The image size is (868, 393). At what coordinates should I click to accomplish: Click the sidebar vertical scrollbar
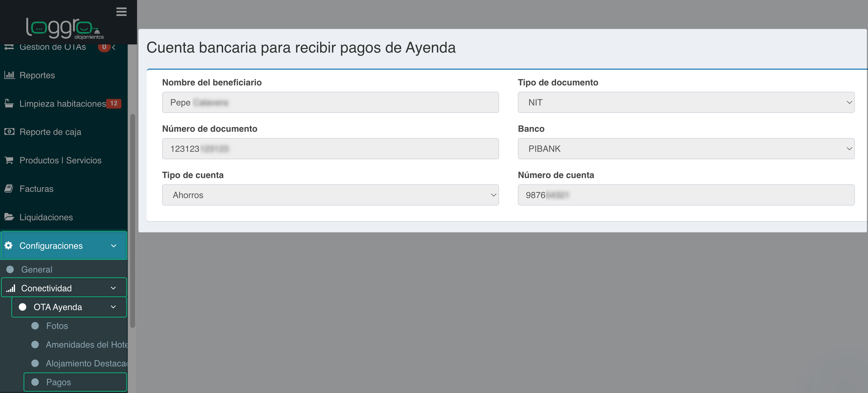[x=132, y=221]
